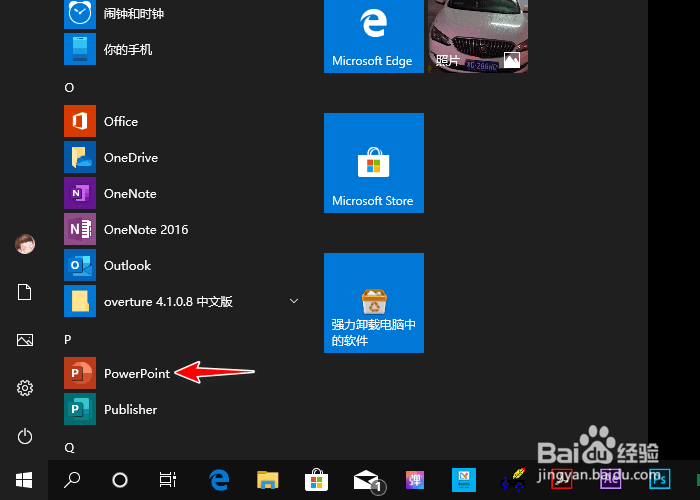Open the music notes app on taskbar
Viewport: 700px width, 500px height.
click(x=513, y=480)
